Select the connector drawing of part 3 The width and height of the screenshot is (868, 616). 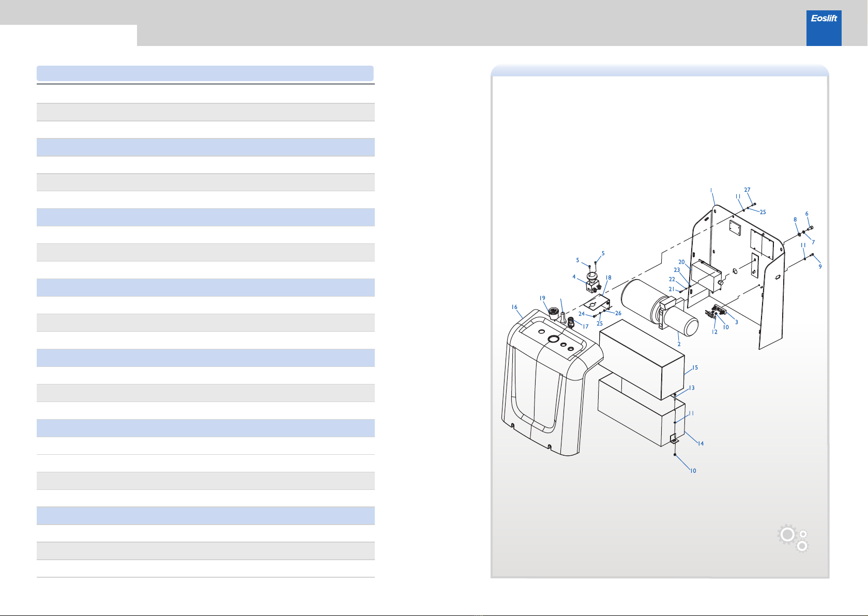tap(719, 311)
